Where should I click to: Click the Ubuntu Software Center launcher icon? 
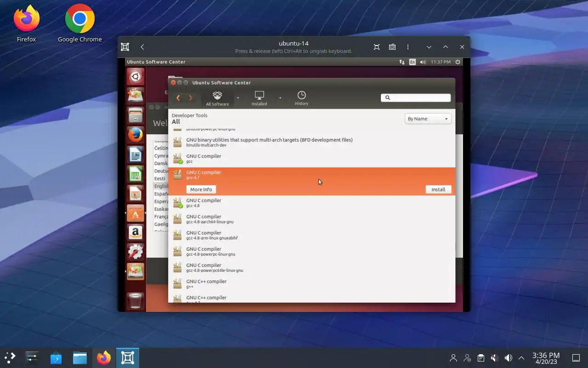(135, 213)
